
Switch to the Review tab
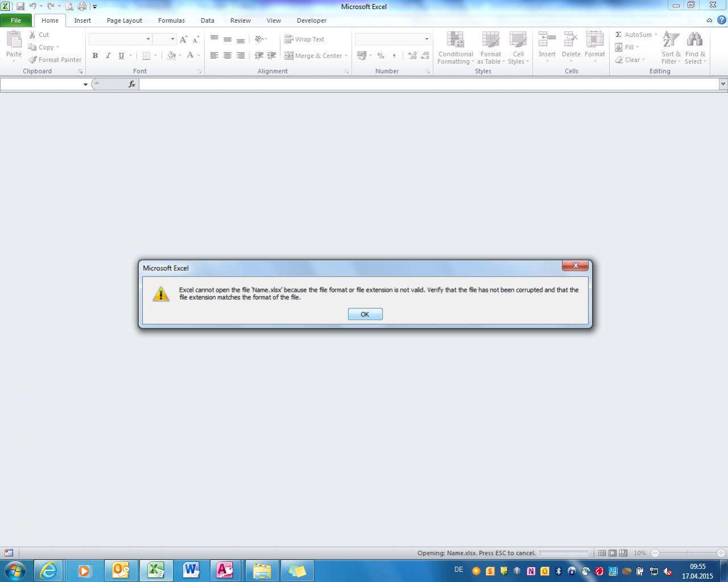(240, 20)
